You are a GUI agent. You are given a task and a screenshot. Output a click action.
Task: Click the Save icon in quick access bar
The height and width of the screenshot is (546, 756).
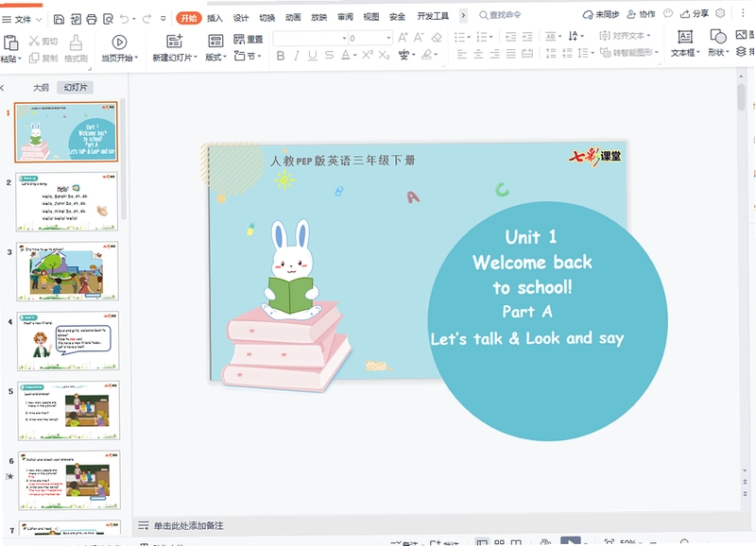click(59, 19)
